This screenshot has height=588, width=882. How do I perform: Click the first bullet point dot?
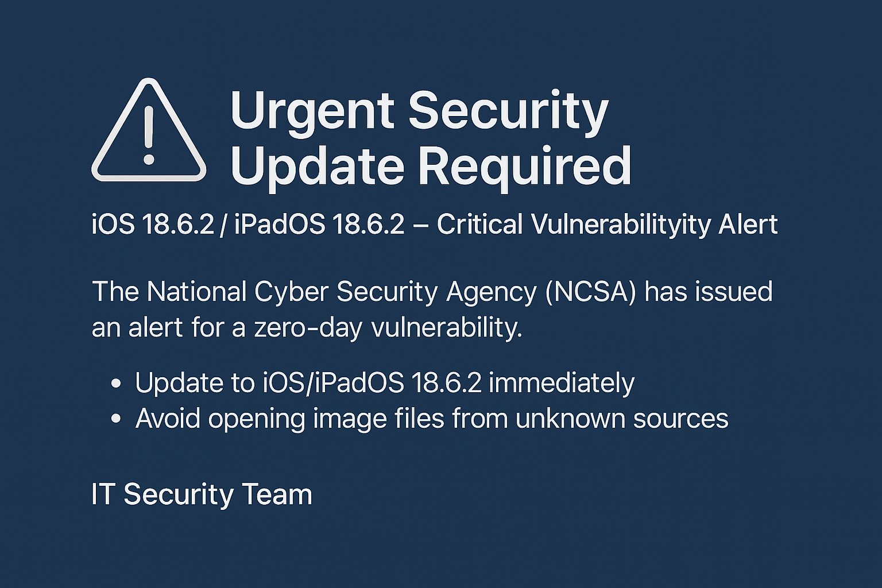pos(116,384)
